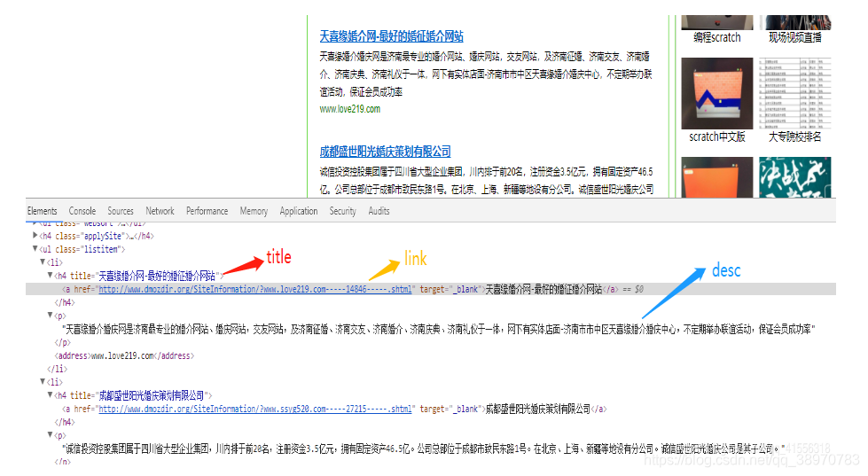The height and width of the screenshot is (476, 868).
Task: Open the Memory tab
Action: (x=254, y=211)
